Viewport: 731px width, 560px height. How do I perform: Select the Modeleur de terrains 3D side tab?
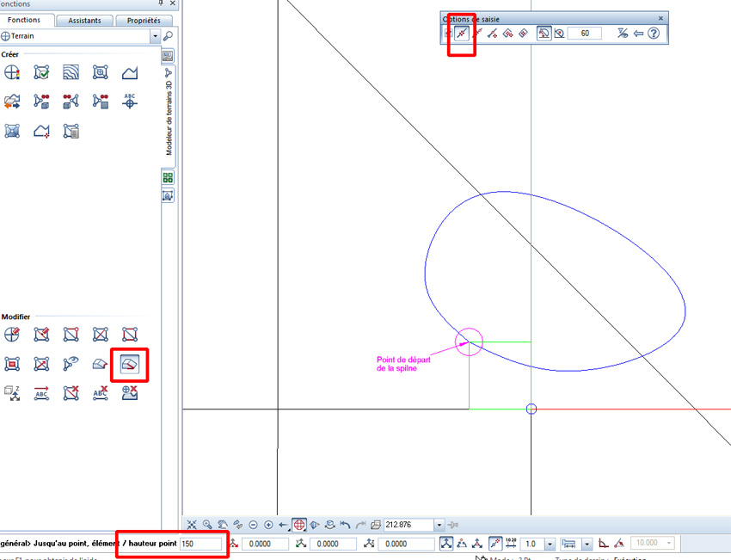coord(169,115)
